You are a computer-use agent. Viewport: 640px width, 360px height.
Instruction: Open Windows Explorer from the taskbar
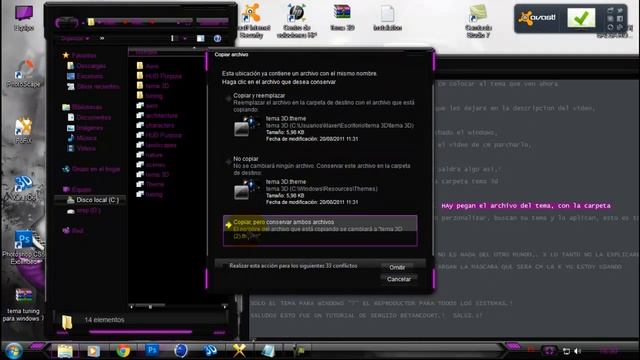coord(65,351)
